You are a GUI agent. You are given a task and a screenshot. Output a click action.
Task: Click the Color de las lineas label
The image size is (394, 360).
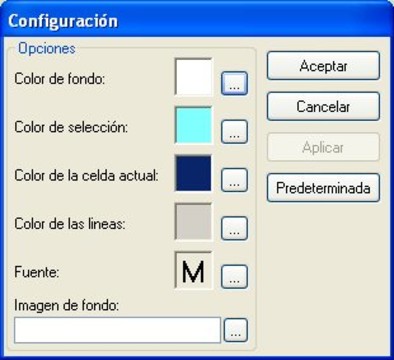point(70,224)
